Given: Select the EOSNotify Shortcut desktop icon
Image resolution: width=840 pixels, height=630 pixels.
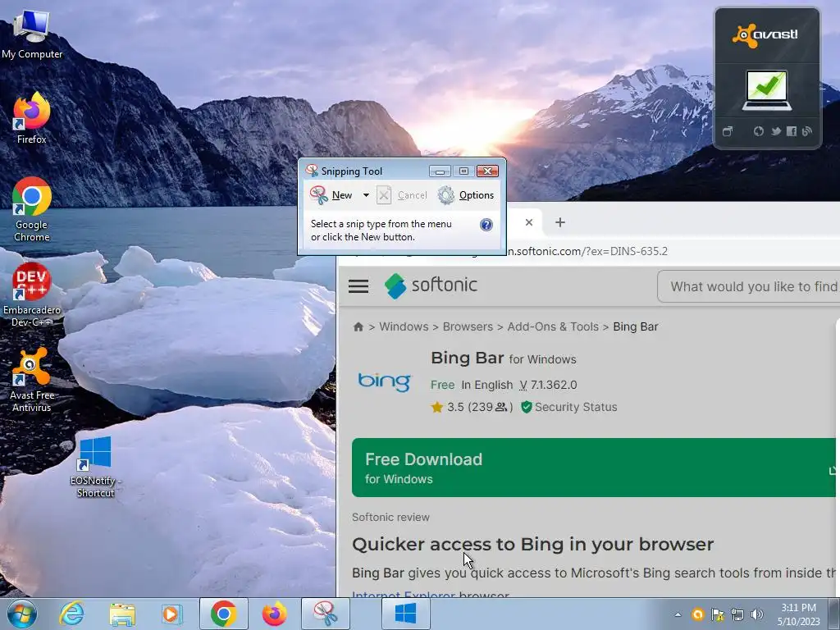Looking at the screenshot, I should 95,467.
